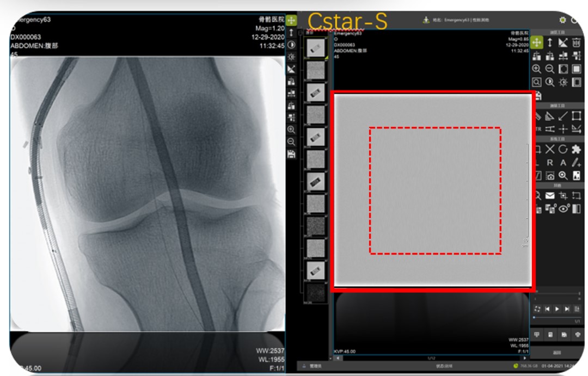Click the up-down arrow tool in right tool panel
This screenshot has width=588, height=376.
pyautogui.click(x=550, y=42)
